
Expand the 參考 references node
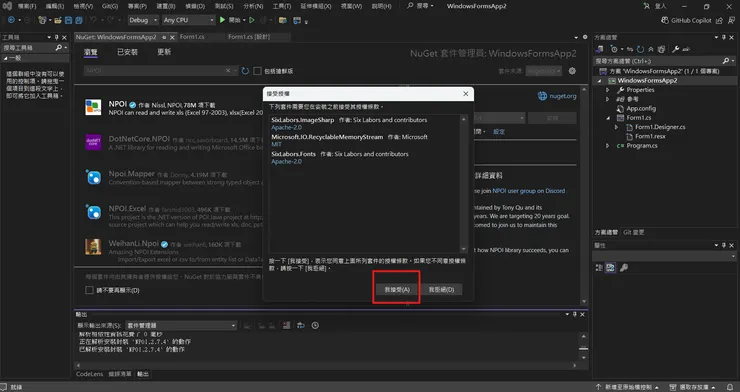(x=608, y=100)
